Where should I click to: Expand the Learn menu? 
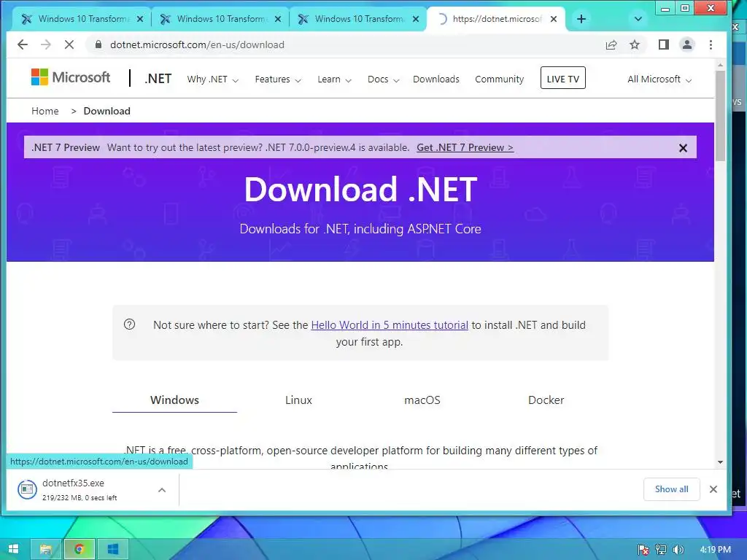point(334,79)
